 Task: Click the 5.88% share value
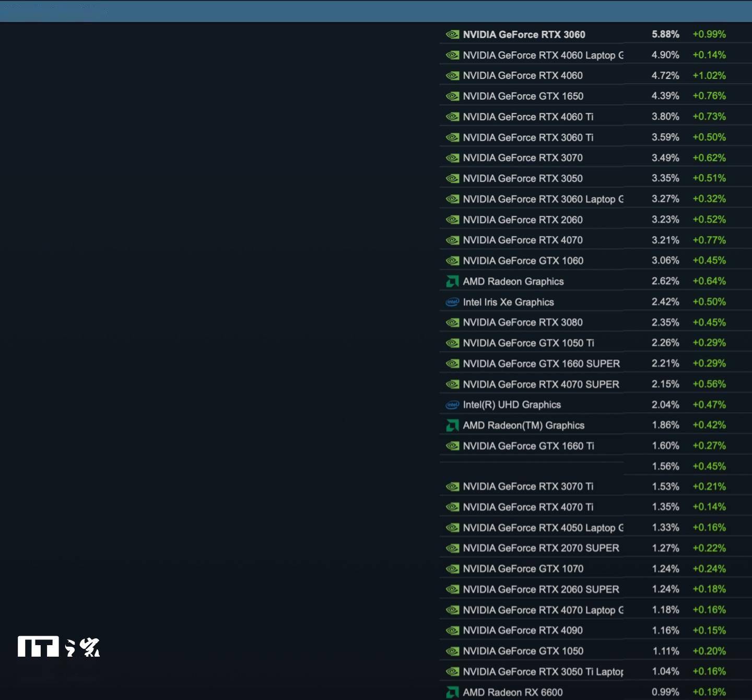tap(665, 34)
